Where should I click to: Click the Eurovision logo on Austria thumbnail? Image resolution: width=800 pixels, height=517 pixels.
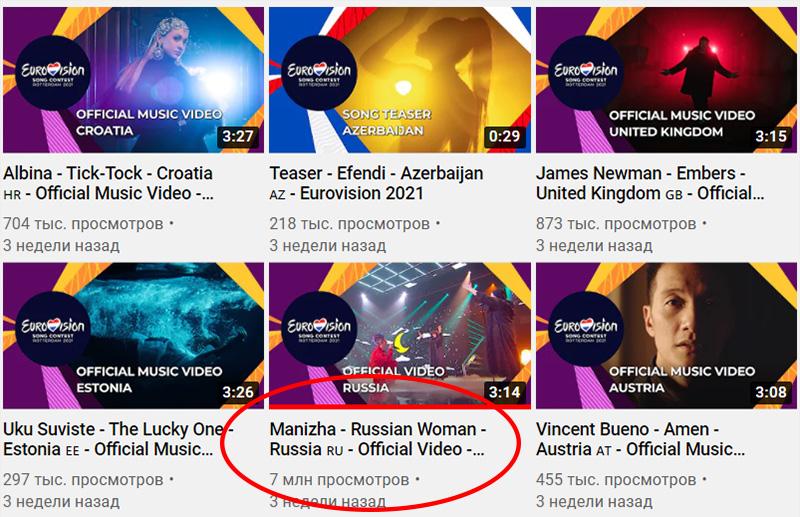point(586,329)
